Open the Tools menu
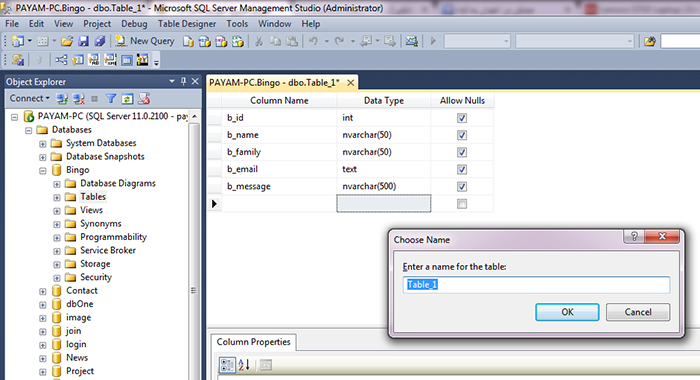Screen dimensions: 700x380 click(237, 24)
